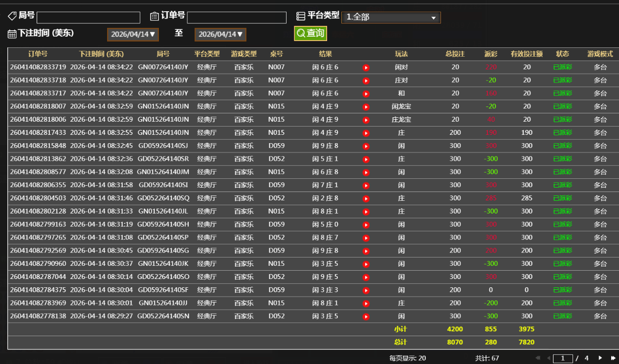Click the 派彩 column header
Image resolution: width=619 pixels, height=364 pixels.
(x=491, y=54)
